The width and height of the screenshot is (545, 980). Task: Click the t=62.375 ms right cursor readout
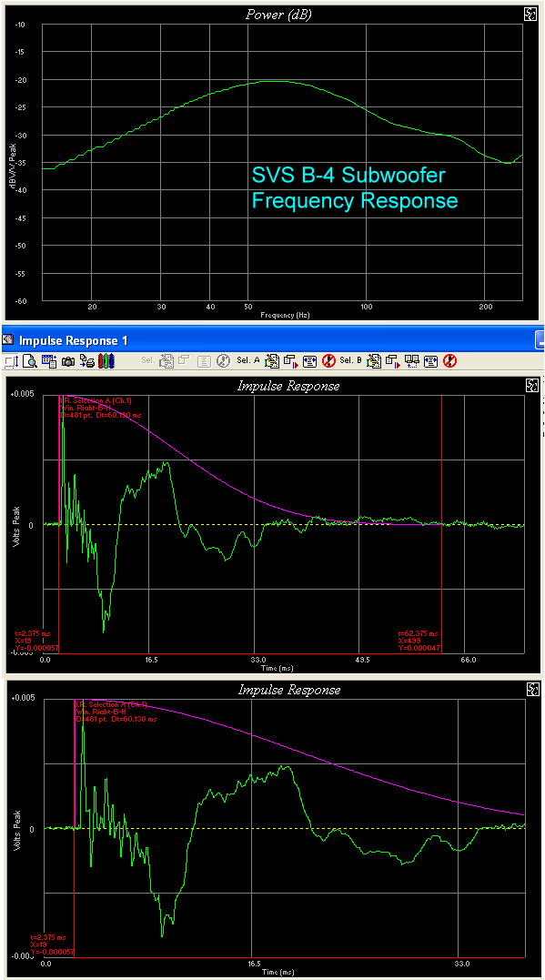point(418,641)
